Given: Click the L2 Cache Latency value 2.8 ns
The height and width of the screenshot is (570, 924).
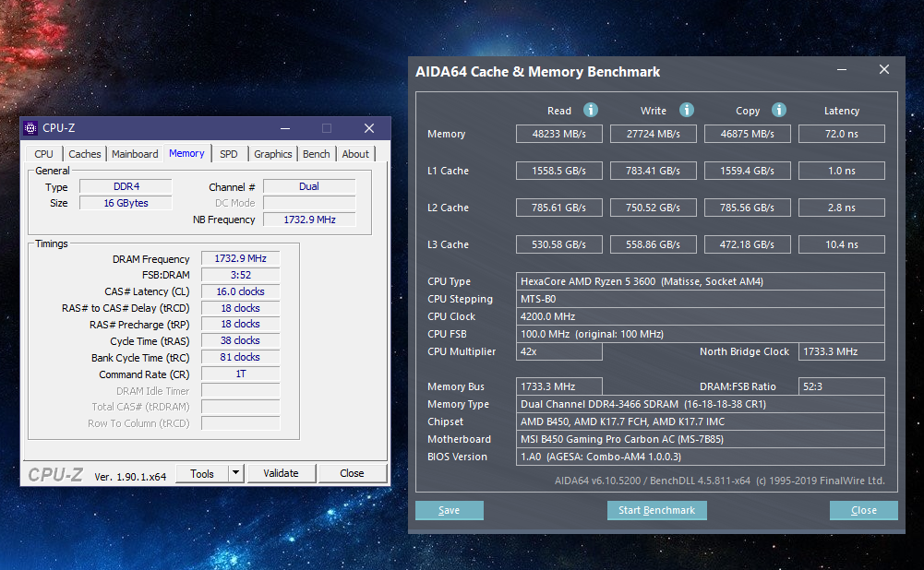Looking at the screenshot, I should 842,208.
